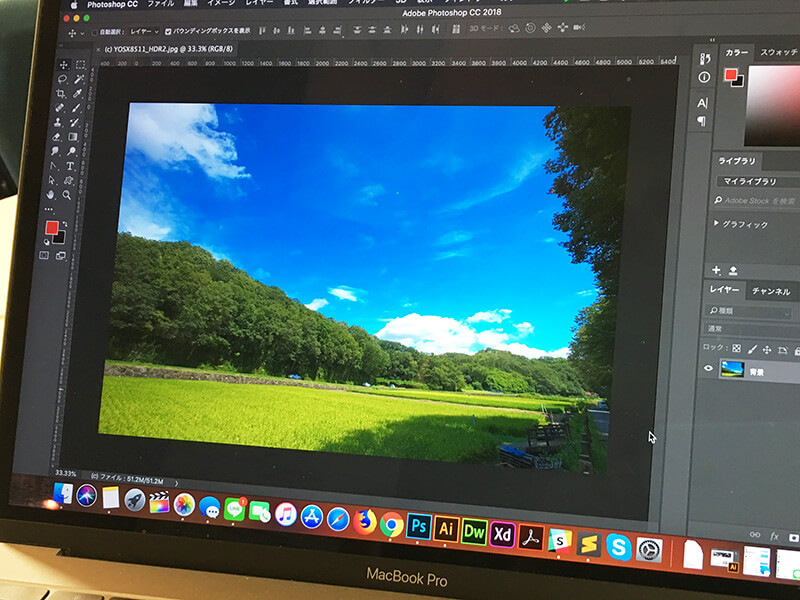
Task: Open the History panel icon
Action: [x=705, y=59]
